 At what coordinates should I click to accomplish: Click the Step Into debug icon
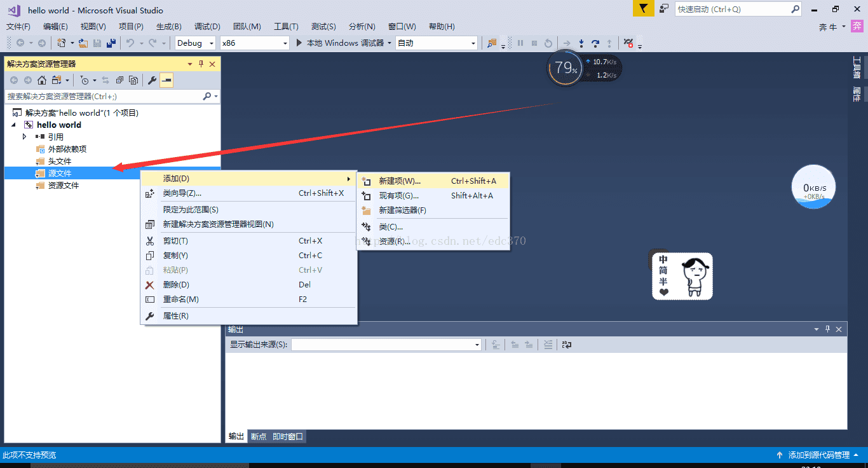tap(581, 43)
